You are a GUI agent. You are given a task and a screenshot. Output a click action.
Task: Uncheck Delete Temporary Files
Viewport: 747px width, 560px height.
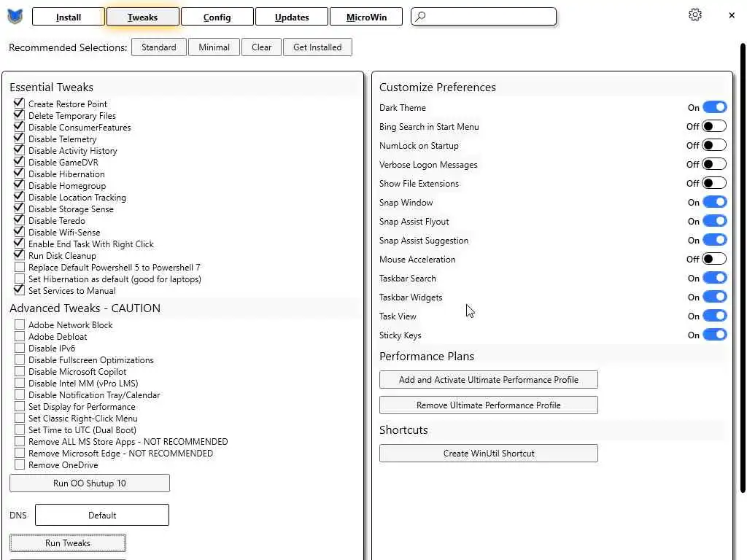click(x=20, y=115)
